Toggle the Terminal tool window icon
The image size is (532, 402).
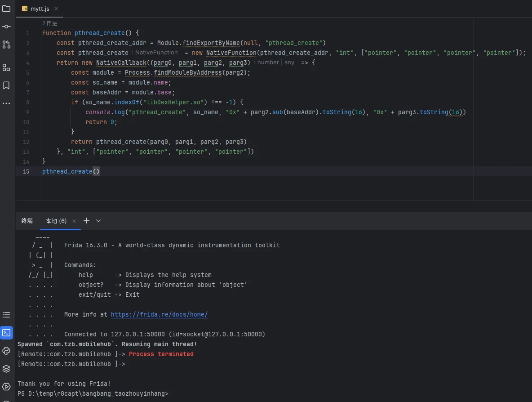click(6, 333)
